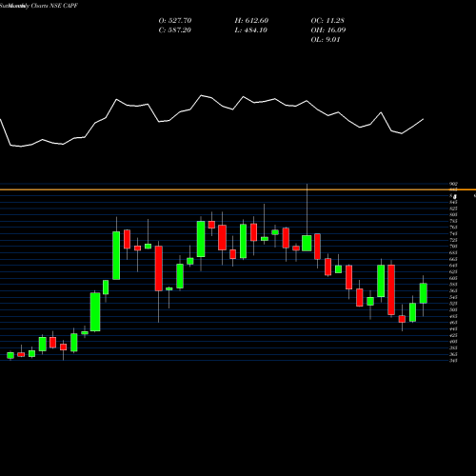Select the candle with the wick reaching 902
The height and width of the screenshot is (476, 476).
[307, 244]
